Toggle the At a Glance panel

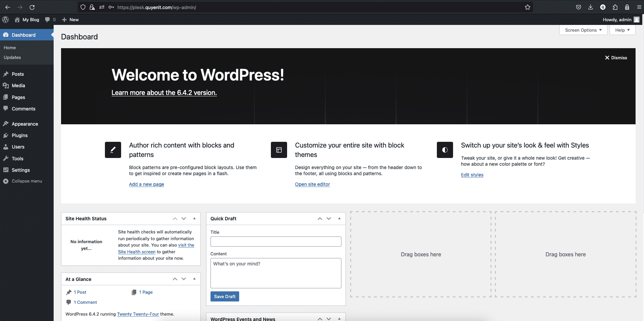(194, 279)
